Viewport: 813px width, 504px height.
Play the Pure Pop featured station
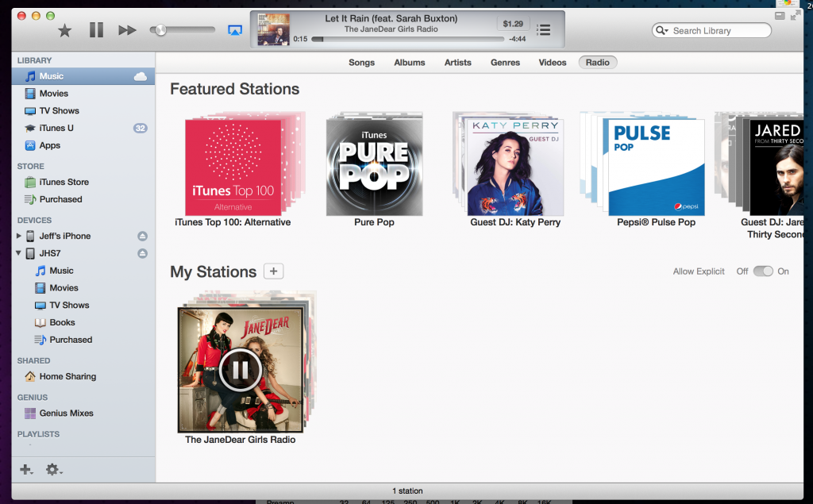click(375, 167)
